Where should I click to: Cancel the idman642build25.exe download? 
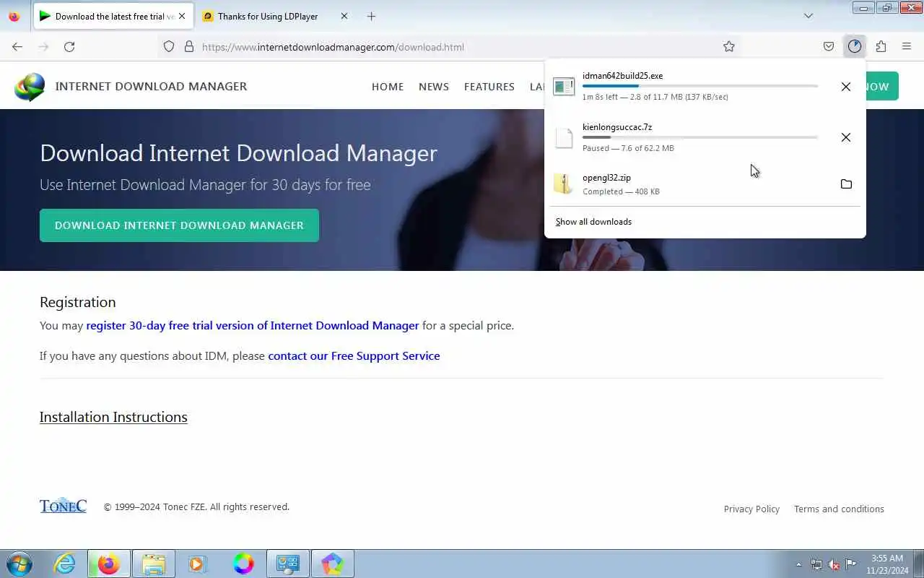tap(846, 87)
